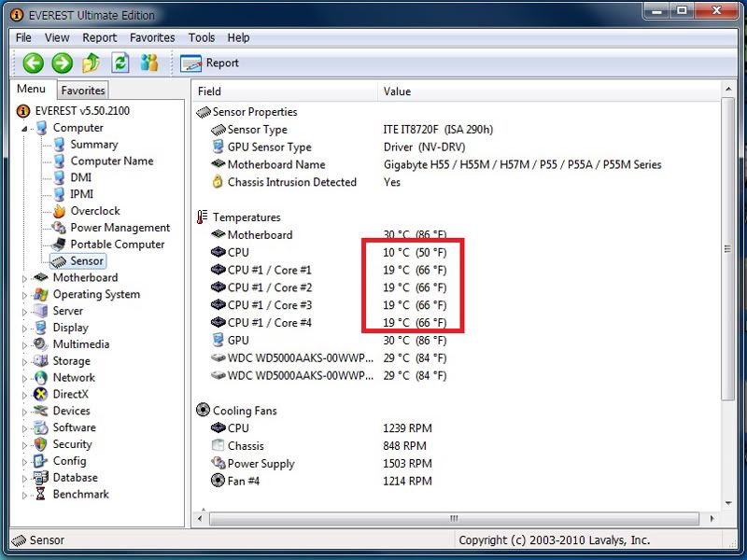The image size is (747, 560).
Task: Expand the Software tree node
Action: pos(24,428)
